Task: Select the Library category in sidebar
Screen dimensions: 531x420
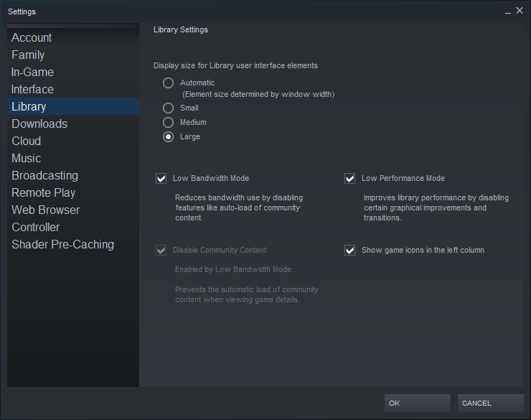Action: [x=72, y=106]
